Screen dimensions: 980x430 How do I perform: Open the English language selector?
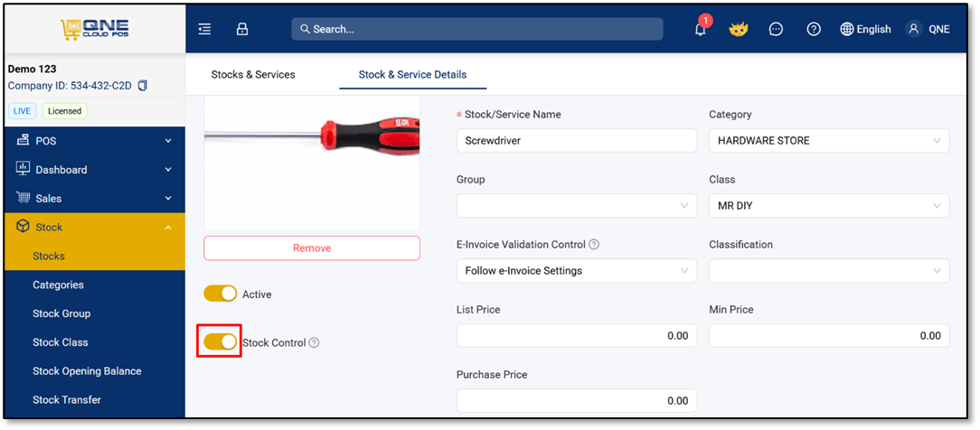point(865,29)
